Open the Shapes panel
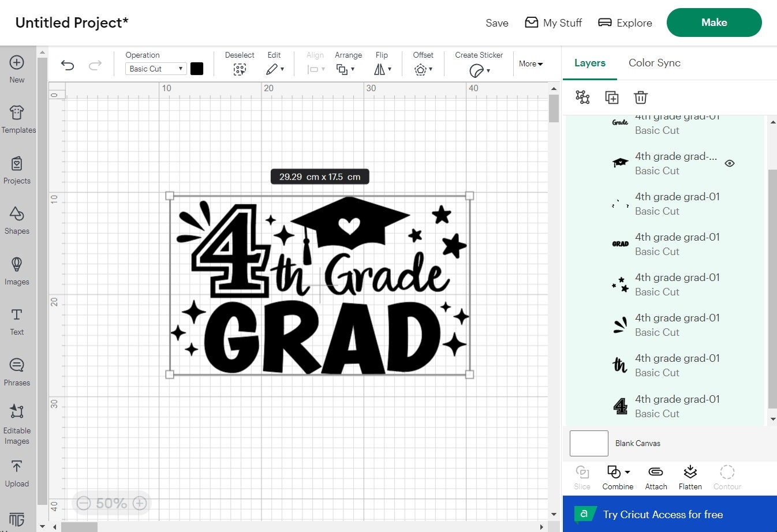The height and width of the screenshot is (532, 777). click(17, 220)
